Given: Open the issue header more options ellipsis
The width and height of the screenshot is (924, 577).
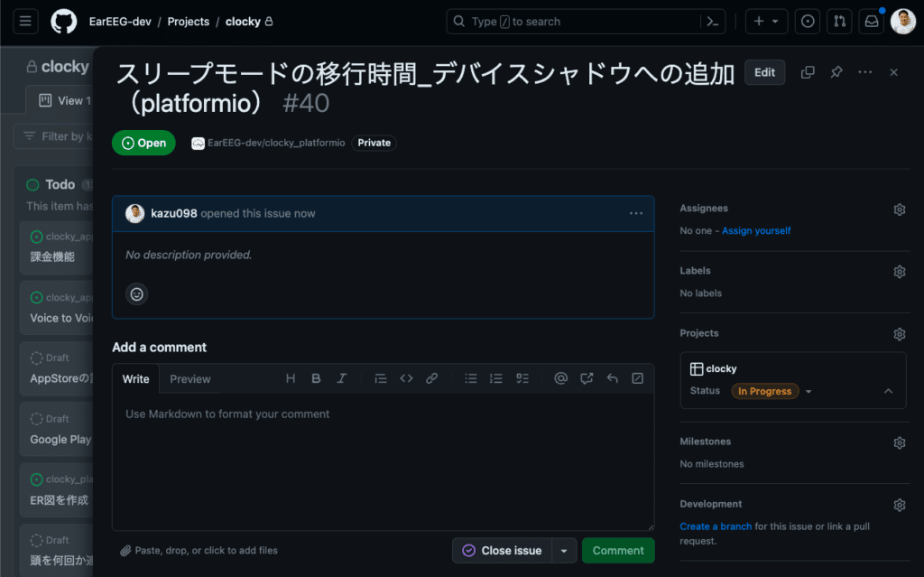Looking at the screenshot, I should [865, 72].
